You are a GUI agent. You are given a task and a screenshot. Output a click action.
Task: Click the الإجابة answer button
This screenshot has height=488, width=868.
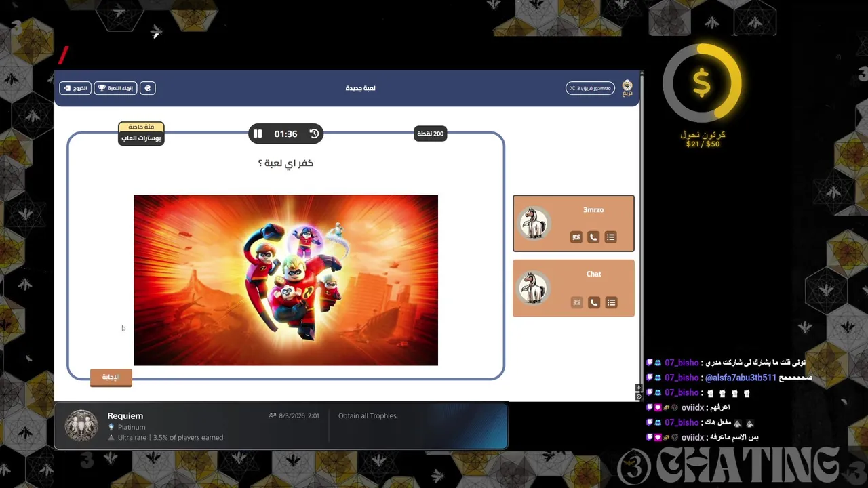point(111,378)
